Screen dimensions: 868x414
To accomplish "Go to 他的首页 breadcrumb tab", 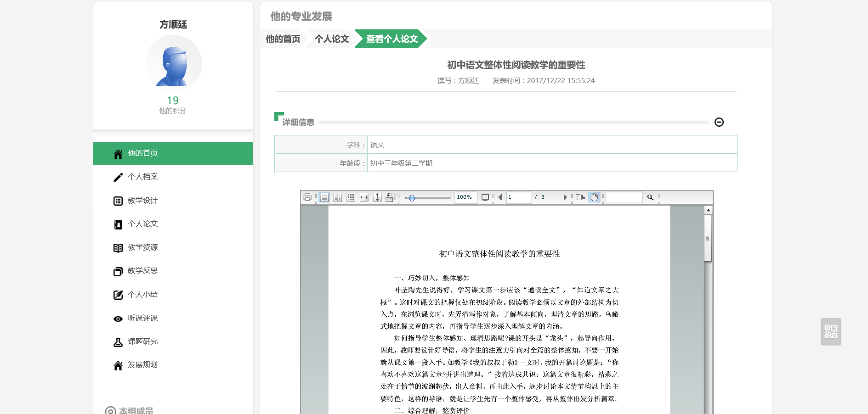I will click(283, 39).
